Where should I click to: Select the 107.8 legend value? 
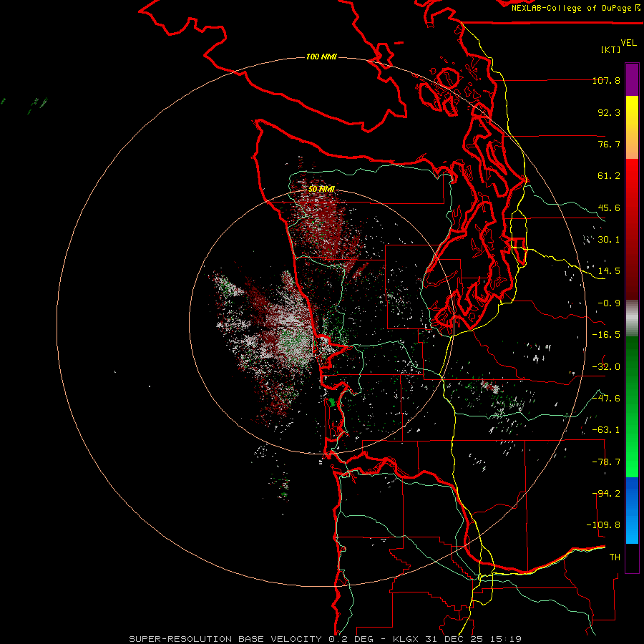pos(606,80)
